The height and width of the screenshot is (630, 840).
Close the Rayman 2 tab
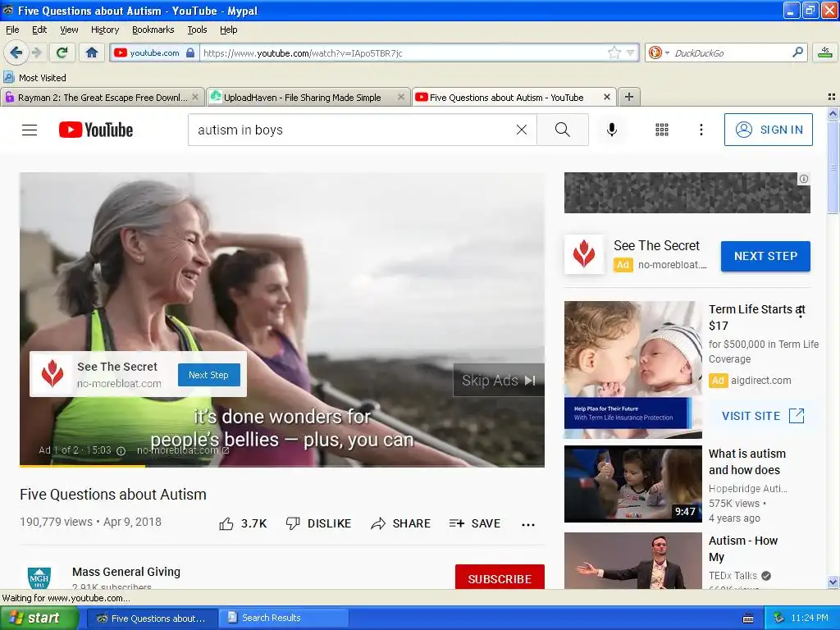[x=195, y=97]
